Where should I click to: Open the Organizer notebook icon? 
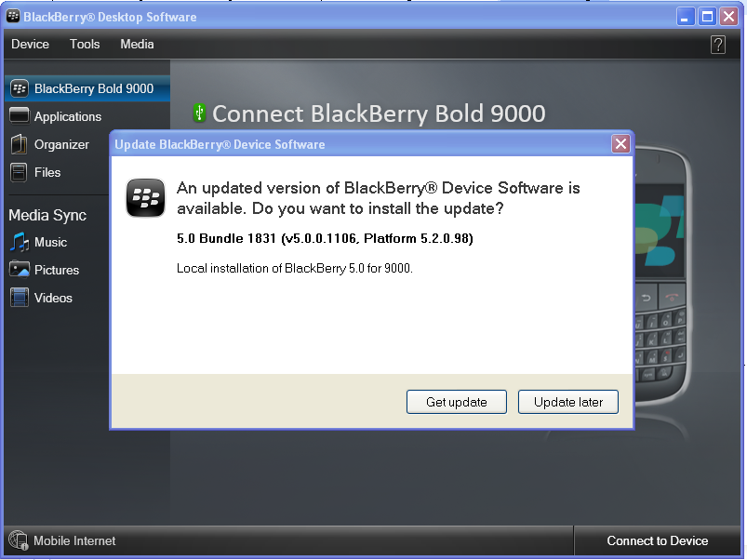point(19,144)
